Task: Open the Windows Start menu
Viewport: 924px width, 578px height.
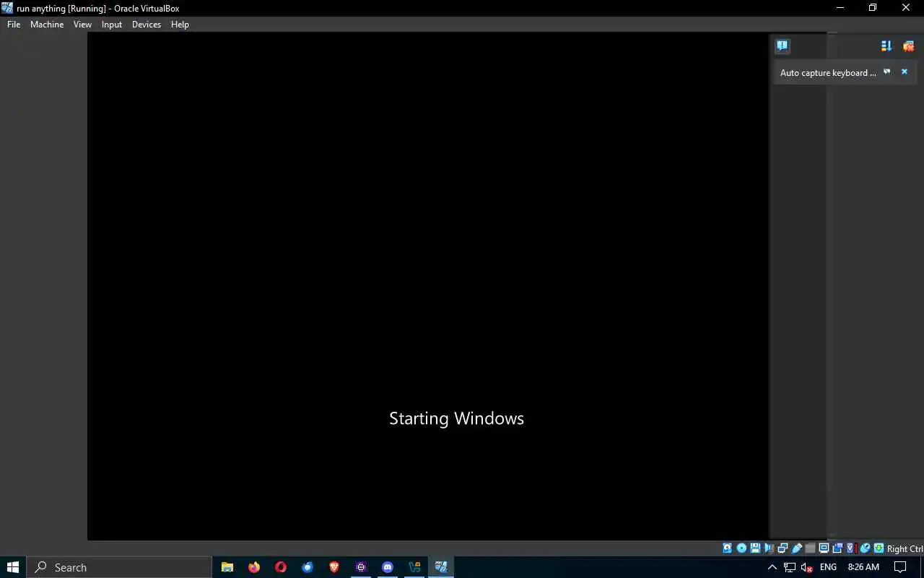Action: point(12,567)
